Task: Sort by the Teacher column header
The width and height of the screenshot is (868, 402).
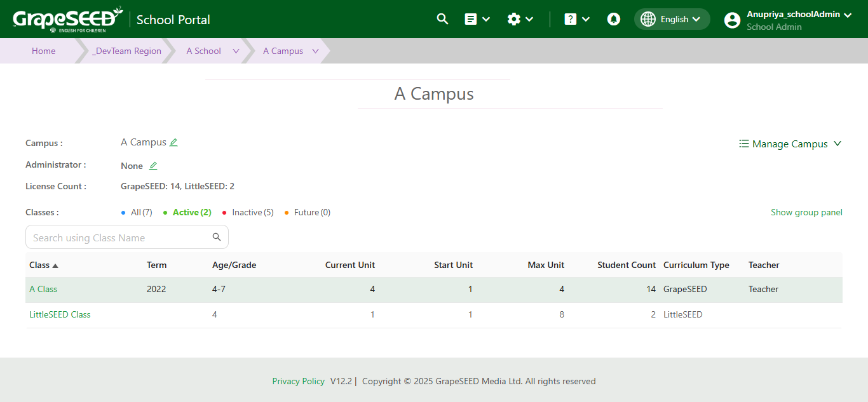Action: (x=764, y=265)
